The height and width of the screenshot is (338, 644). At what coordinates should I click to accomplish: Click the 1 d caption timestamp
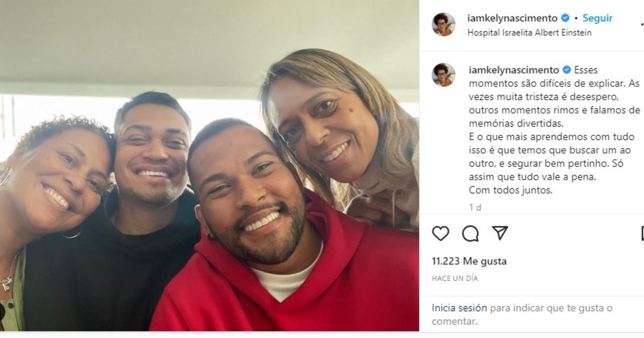click(x=475, y=206)
